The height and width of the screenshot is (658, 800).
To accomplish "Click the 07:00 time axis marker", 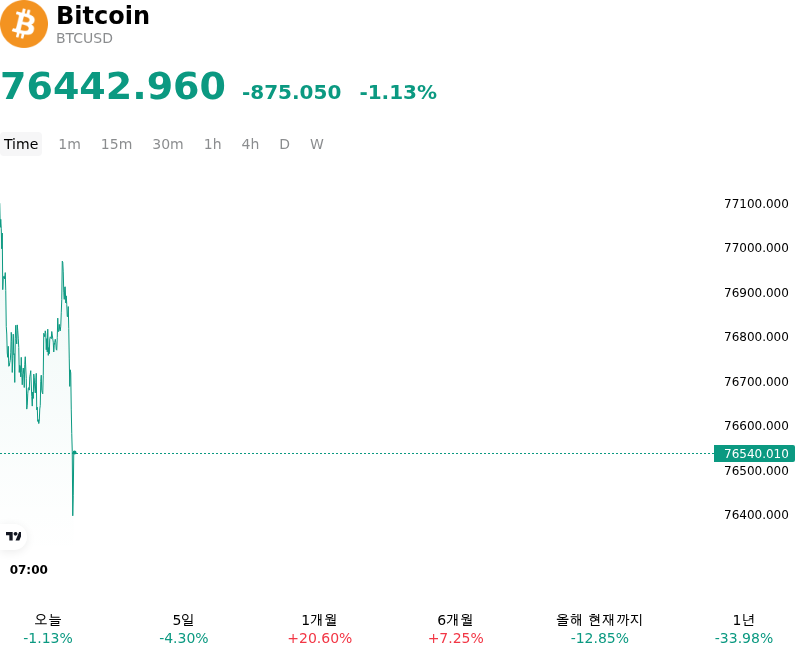I will [29, 569].
